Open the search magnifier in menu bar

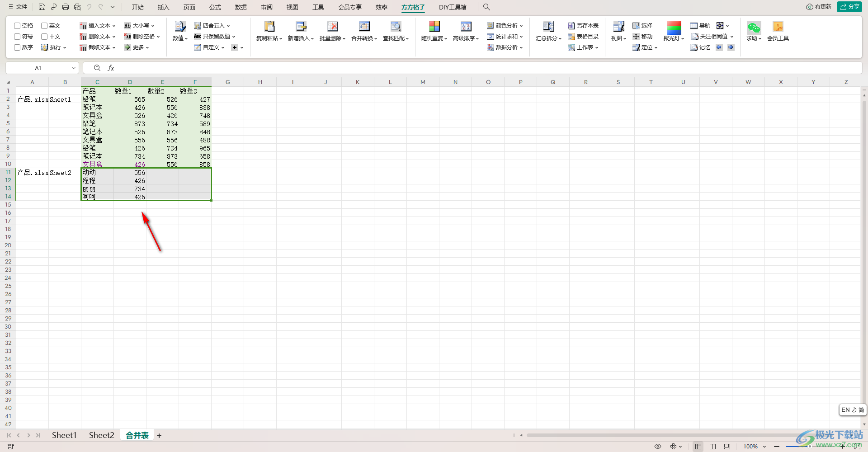pos(486,7)
